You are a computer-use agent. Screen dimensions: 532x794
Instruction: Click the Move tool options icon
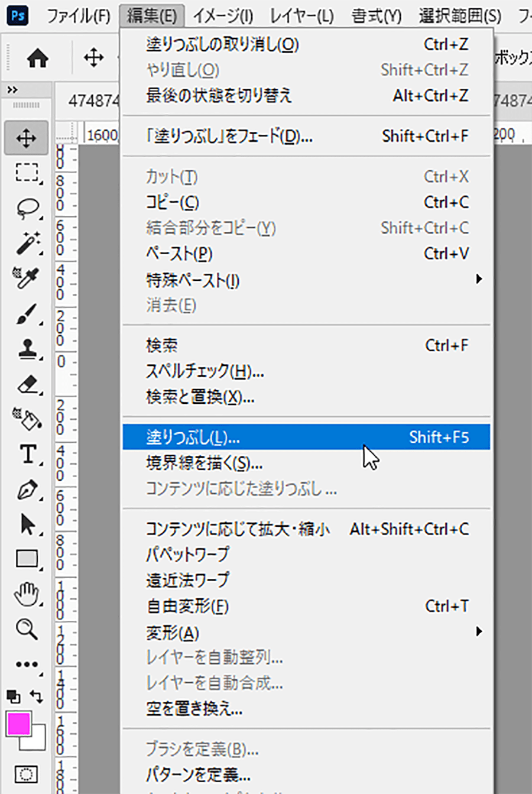coord(93,58)
